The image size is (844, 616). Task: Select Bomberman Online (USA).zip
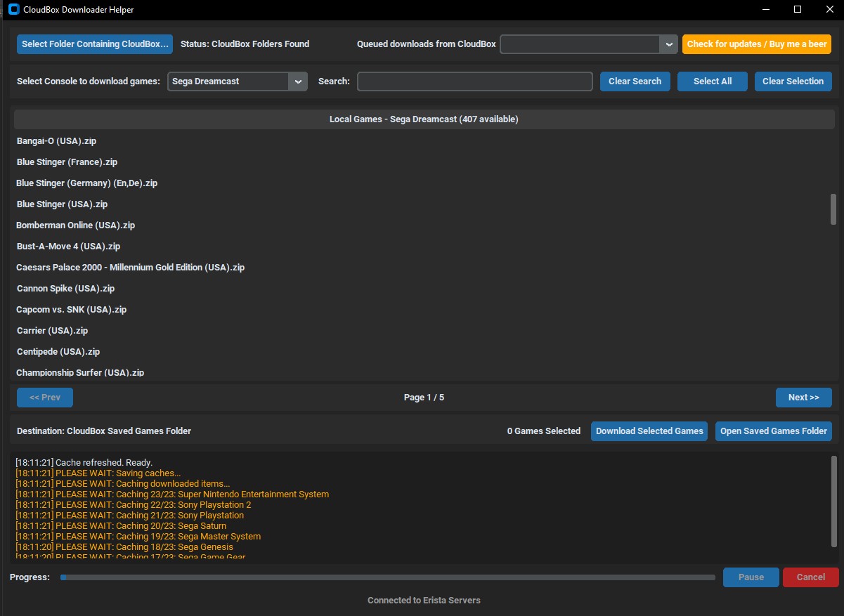click(76, 225)
